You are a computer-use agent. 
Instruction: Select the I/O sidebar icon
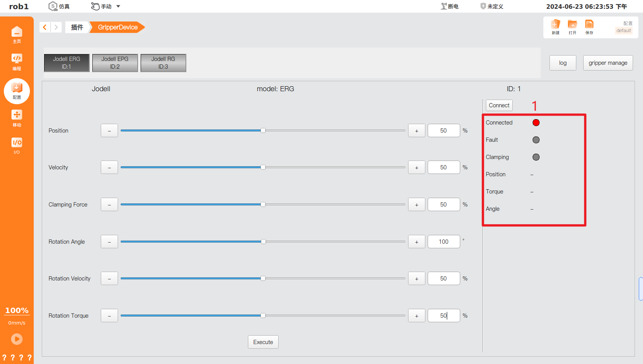(x=17, y=146)
